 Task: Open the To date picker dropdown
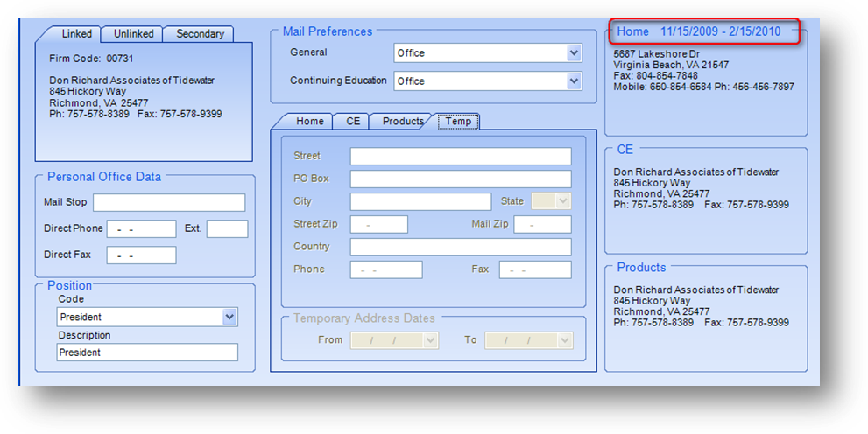tap(565, 340)
